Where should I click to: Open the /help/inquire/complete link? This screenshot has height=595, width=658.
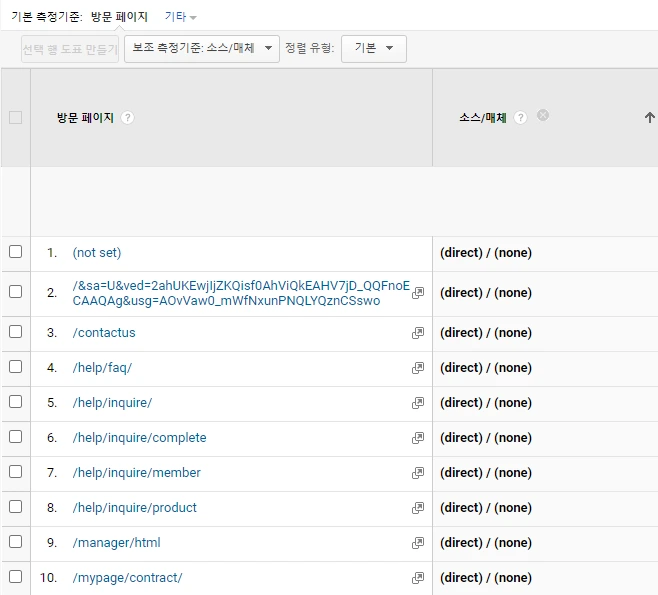(x=139, y=438)
